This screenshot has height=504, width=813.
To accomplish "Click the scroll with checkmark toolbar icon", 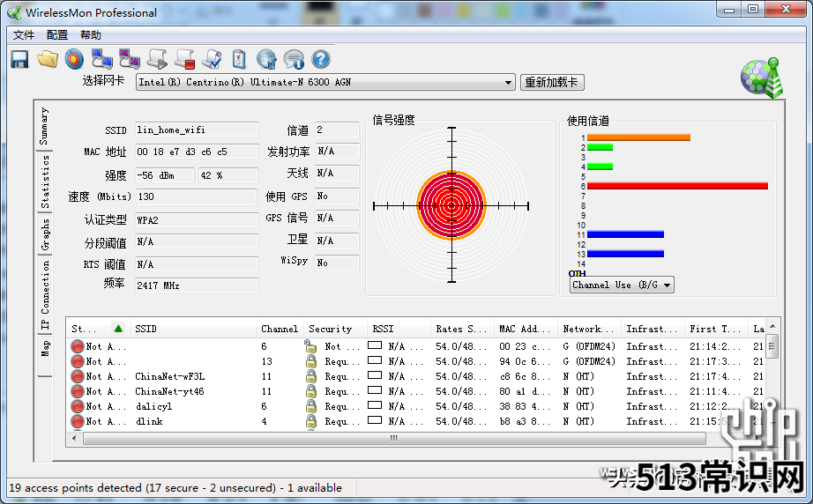I will (x=212, y=60).
